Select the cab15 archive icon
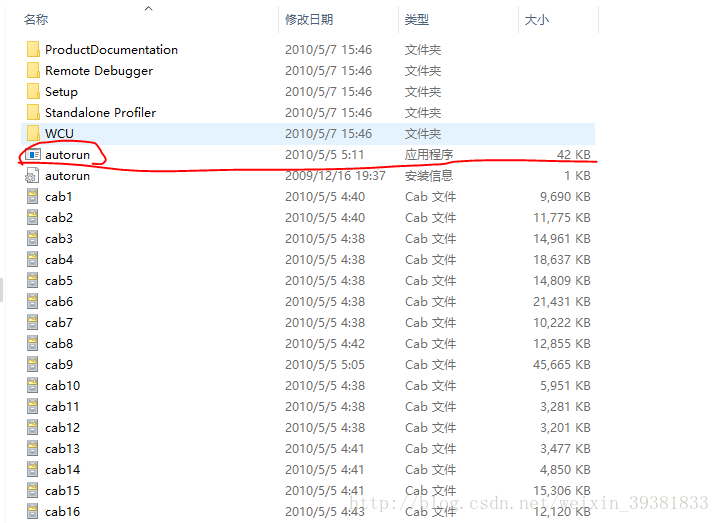Screen dimensions: 720x523 point(33,491)
